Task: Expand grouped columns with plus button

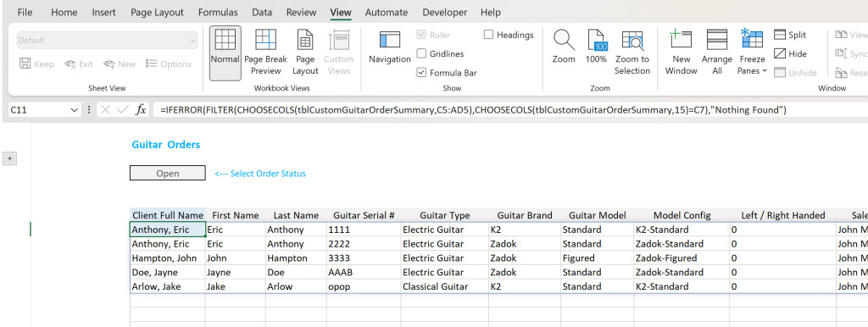Action: [9, 158]
